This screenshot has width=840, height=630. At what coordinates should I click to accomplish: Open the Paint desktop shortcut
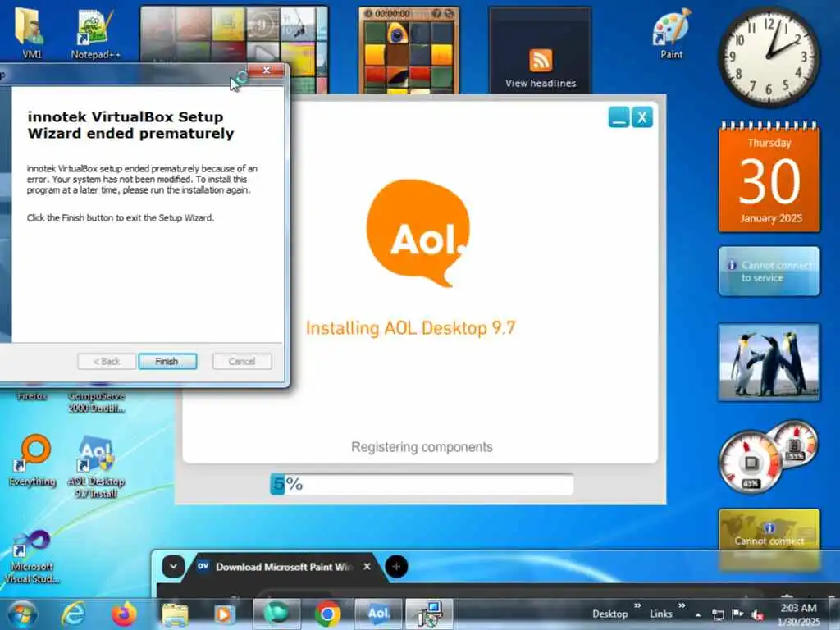click(671, 33)
